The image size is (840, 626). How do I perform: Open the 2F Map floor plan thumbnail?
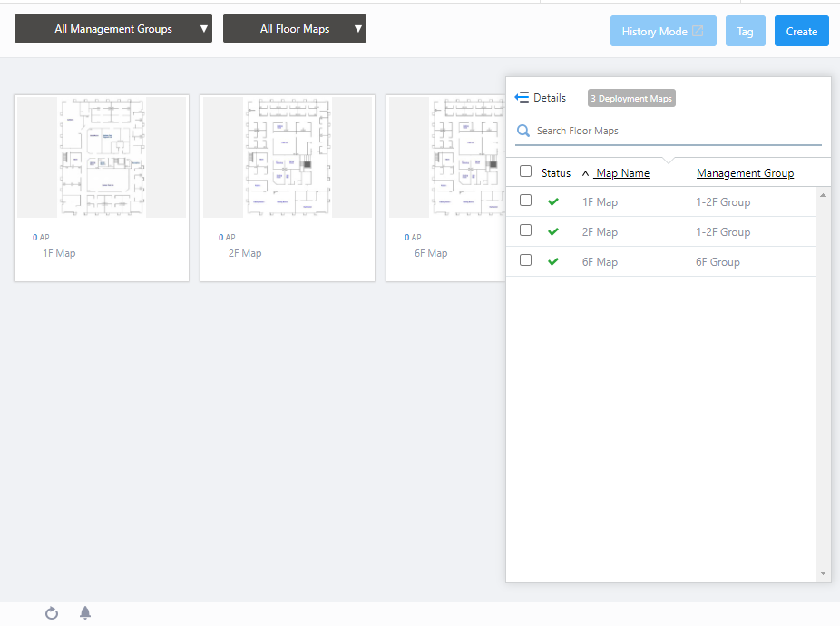pos(287,158)
